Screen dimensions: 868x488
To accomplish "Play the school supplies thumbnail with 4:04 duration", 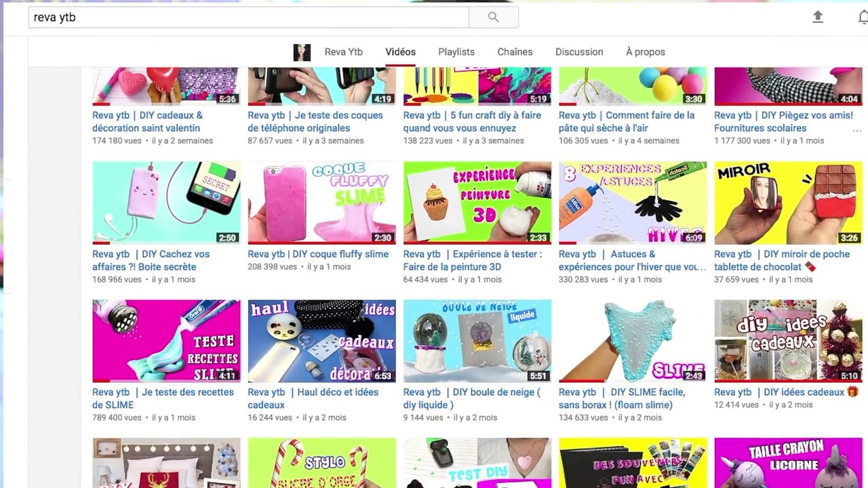I will point(788,87).
